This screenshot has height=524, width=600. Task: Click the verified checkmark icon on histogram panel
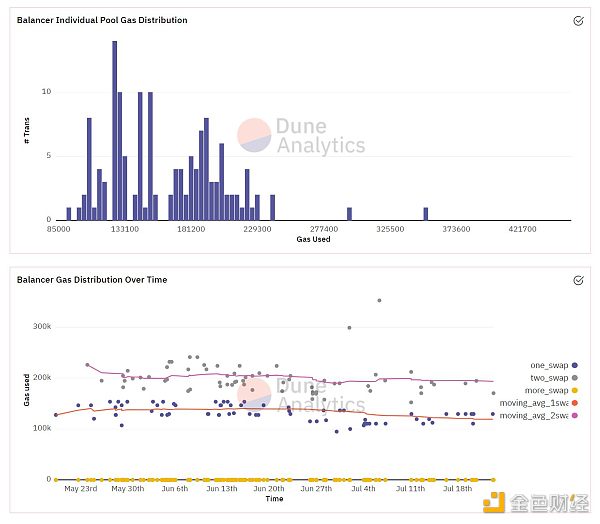coord(578,20)
